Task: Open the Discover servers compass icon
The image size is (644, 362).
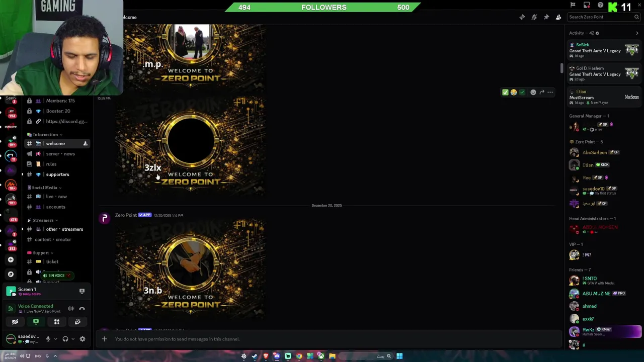Action: coord(11,274)
